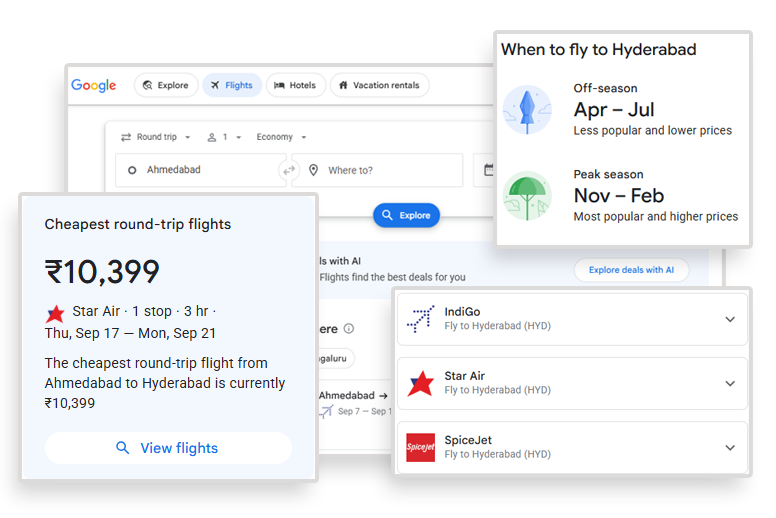Click the passenger person icon
The width and height of the screenshot is (776, 518).
pyautogui.click(x=212, y=137)
